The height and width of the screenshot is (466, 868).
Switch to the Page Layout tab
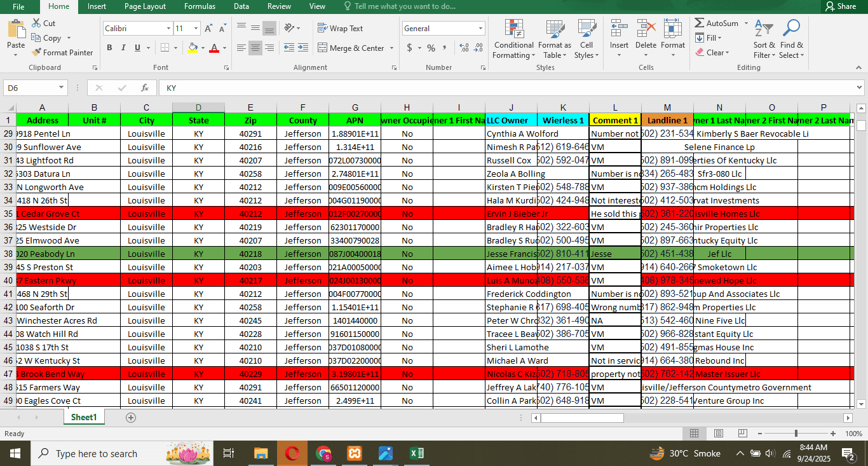[x=145, y=6]
